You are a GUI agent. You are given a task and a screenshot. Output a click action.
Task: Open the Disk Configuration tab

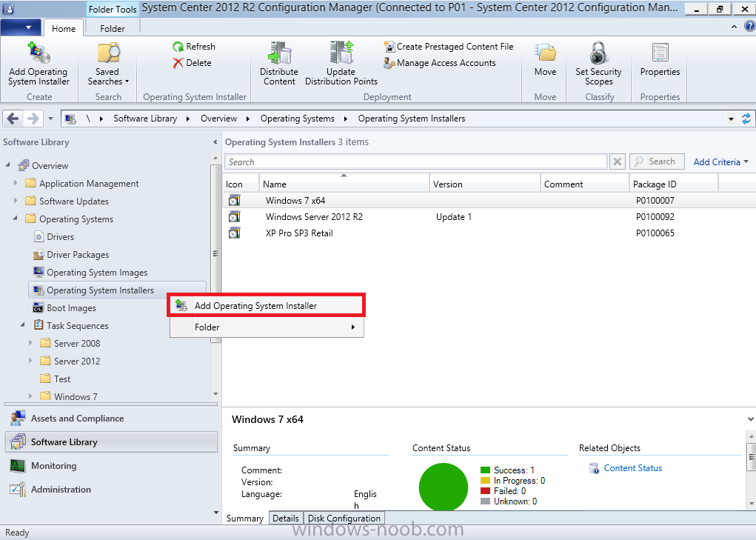[x=344, y=518]
